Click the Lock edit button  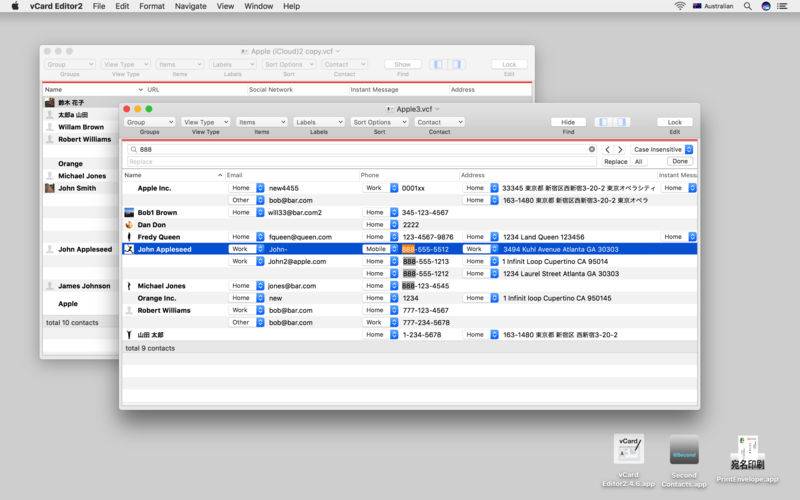674,122
